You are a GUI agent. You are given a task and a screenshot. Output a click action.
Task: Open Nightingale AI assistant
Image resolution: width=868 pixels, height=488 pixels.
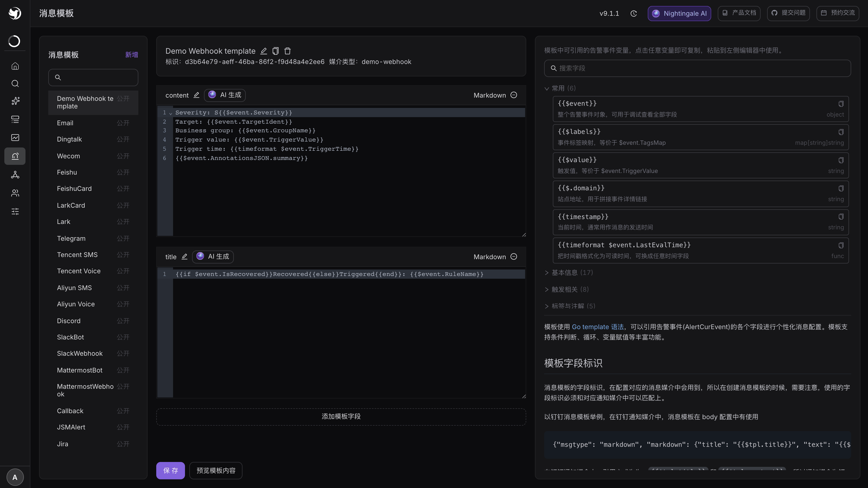point(679,14)
